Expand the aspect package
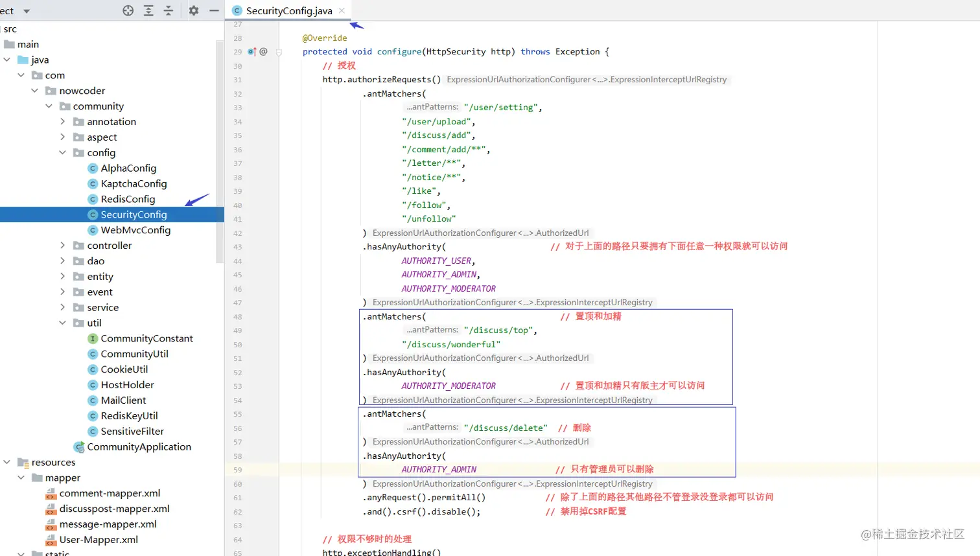 62,137
